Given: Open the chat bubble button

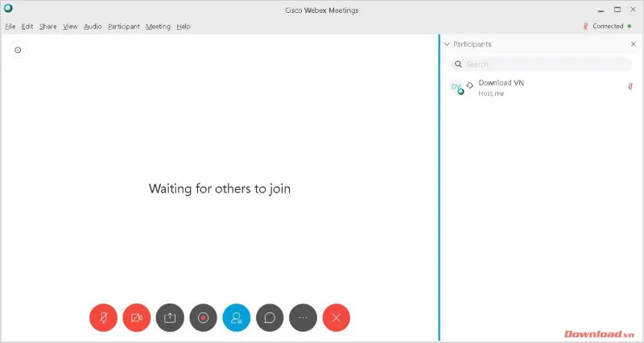Looking at the screenshot, I should 270,317.
